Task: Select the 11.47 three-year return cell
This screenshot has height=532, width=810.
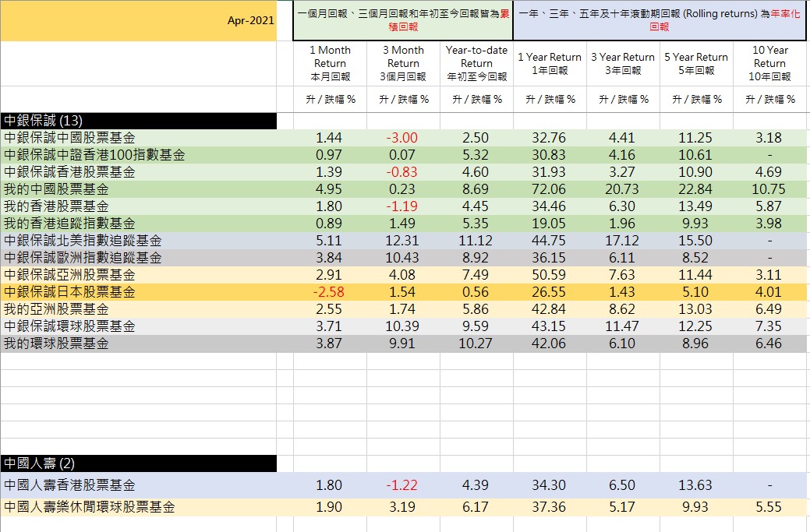Action: click(622, 326)
